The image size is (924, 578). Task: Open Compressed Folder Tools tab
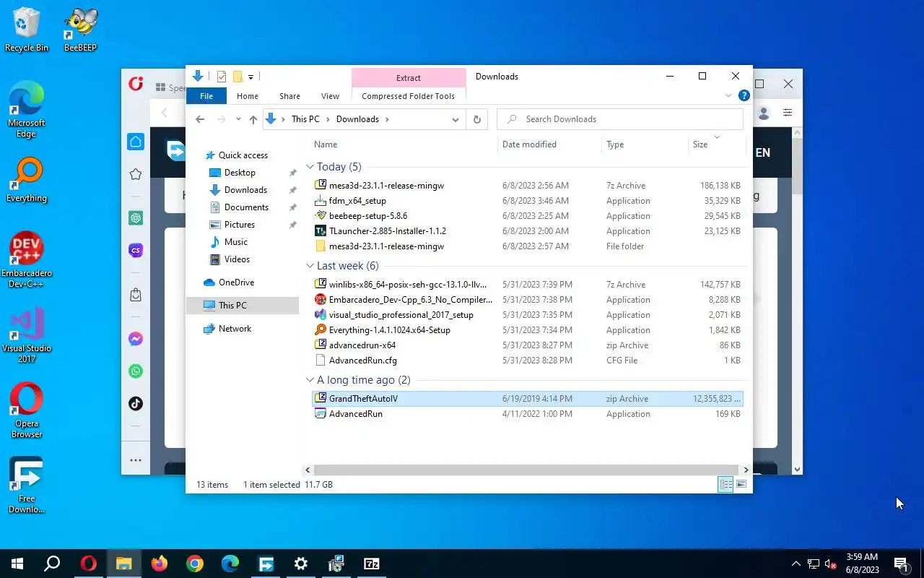[x=408, y=96]
